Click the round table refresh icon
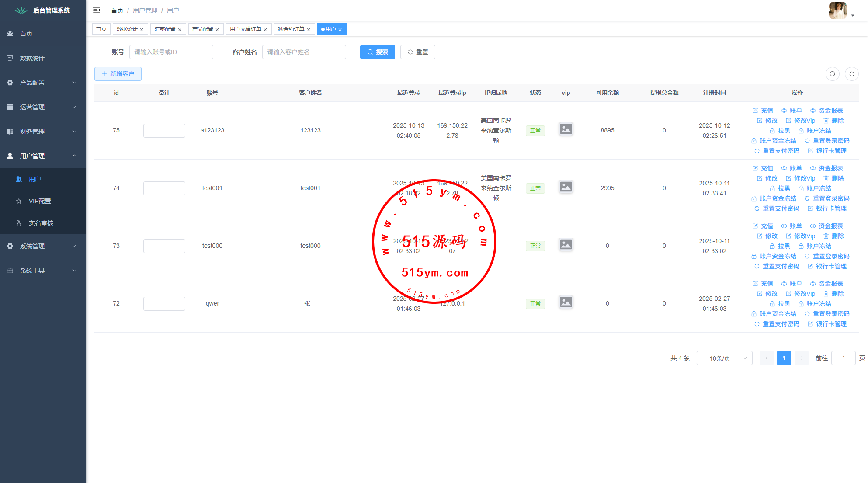Screen dimensions: 868x483 coord(851,74)
